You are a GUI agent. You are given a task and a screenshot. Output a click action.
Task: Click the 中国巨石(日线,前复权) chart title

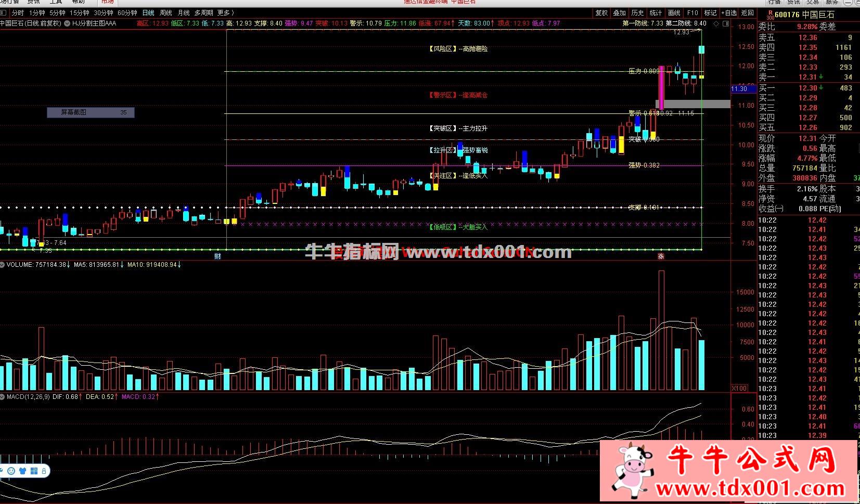click(x=31, y=23)
